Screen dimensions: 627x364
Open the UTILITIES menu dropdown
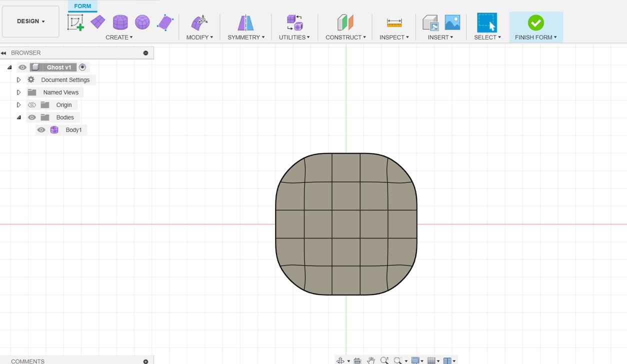294,37
